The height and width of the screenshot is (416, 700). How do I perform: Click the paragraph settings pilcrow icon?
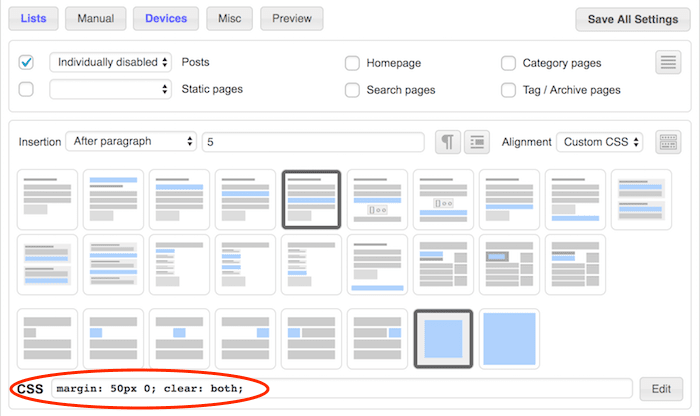coord(448,142)
